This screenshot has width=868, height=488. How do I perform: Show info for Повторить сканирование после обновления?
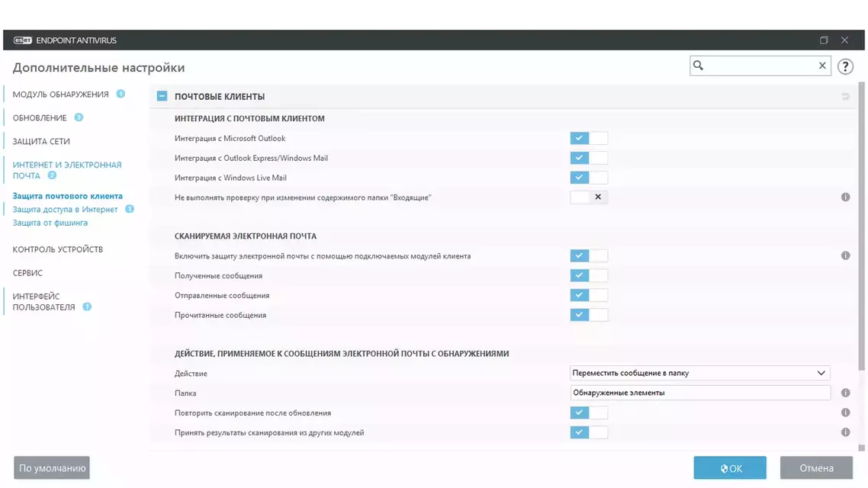point(845,413)
